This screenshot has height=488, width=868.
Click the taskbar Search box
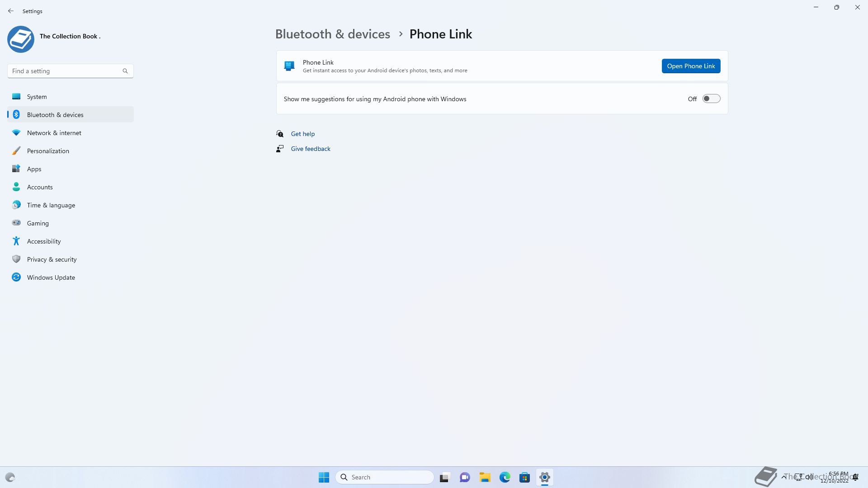385,477
